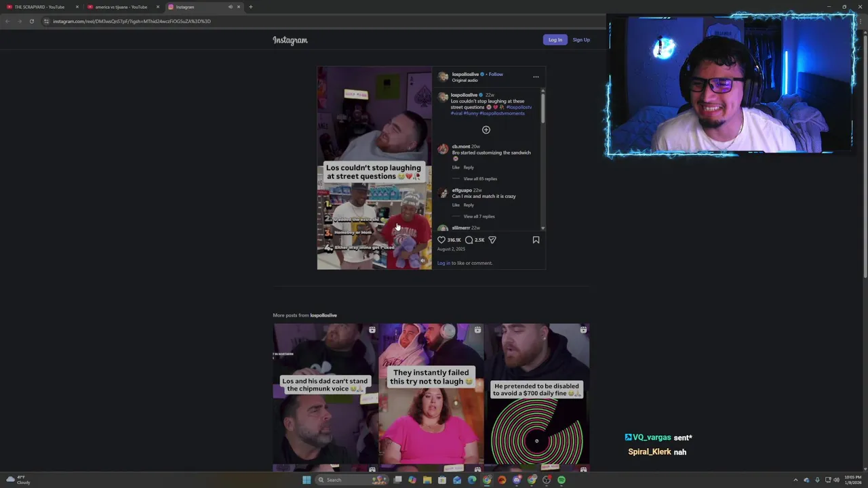This screenshot has width=868, height=488.
Task: Like effguapo's comment
Action: (x=456, y=205)
